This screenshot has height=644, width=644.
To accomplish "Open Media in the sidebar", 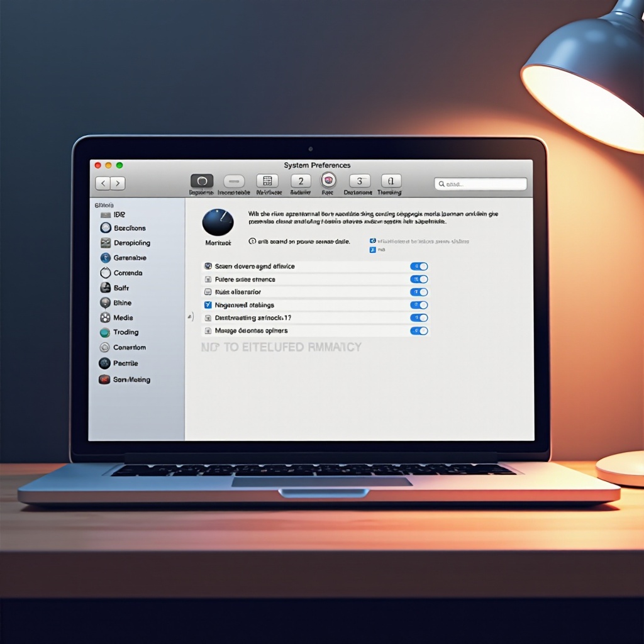I will (x=116, y=318).
